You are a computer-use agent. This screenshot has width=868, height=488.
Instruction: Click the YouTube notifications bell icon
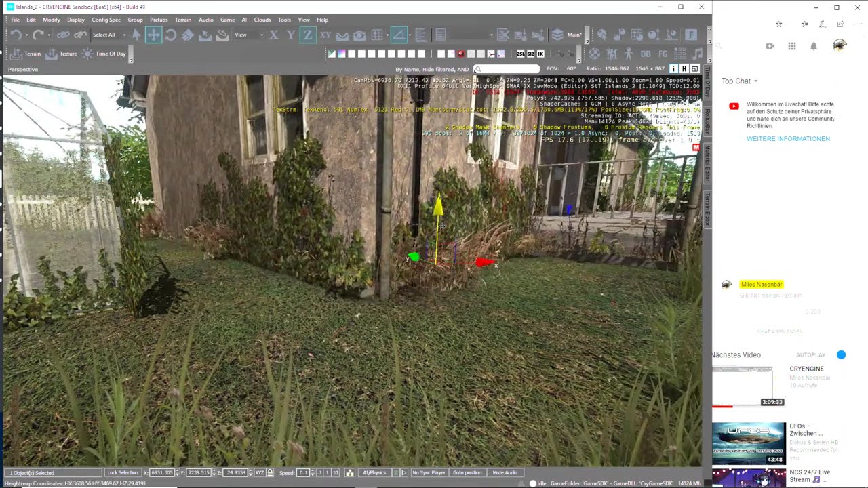pyautogui.click(x=814, y=46)
